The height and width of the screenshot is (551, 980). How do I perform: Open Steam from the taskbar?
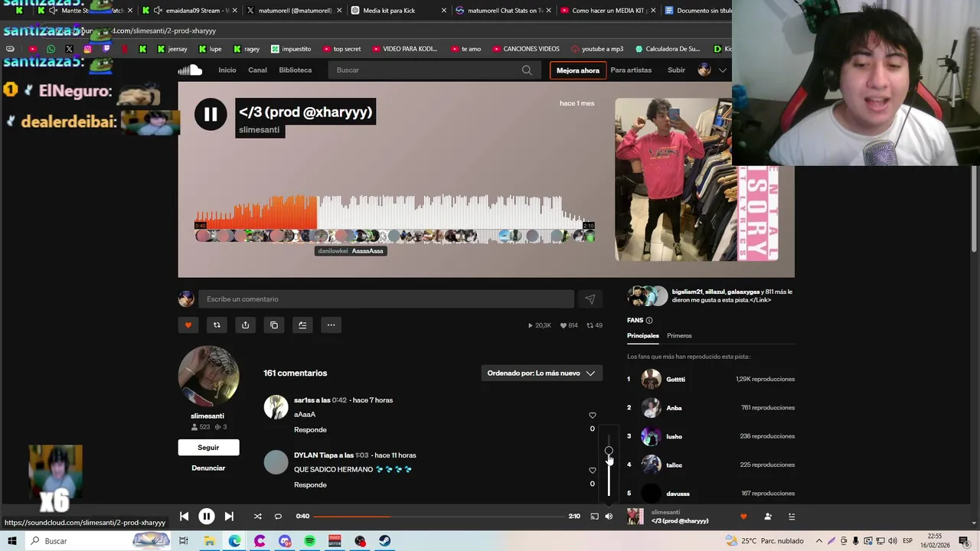pos(384,541)
